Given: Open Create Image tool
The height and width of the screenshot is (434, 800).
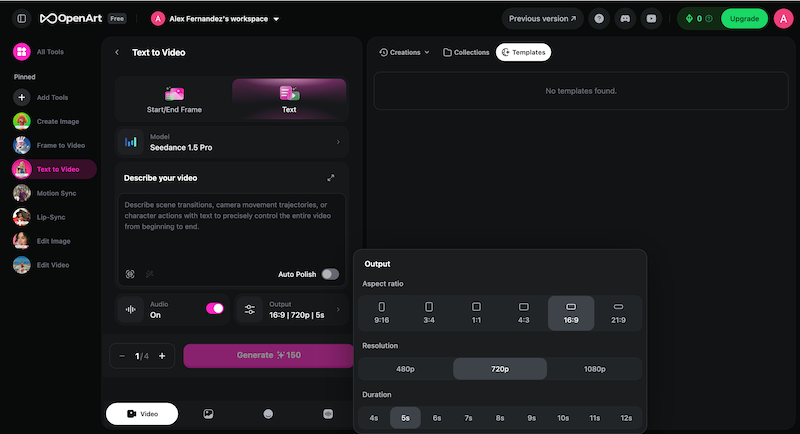Looking at the screenshot, I should pyautogui.click(x=46, y=121).
